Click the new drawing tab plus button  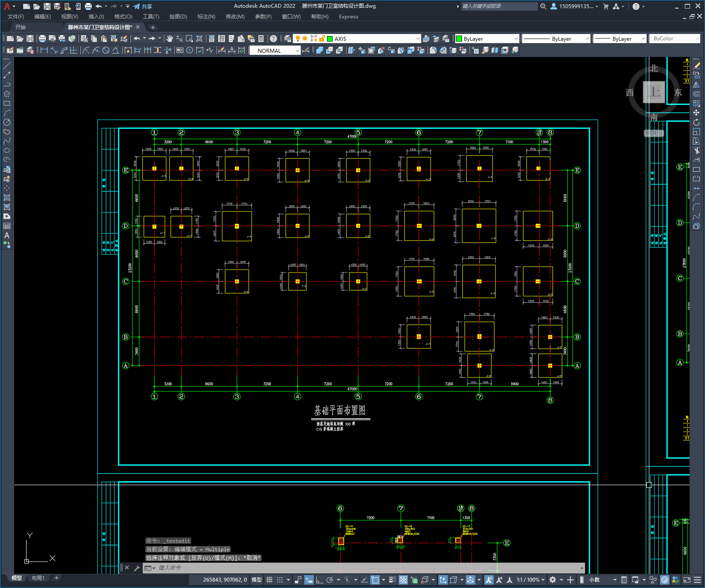coord(153,27)
